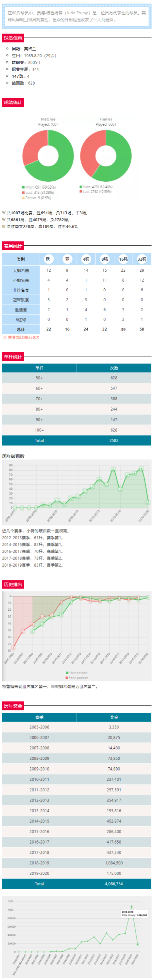Select the 邀请赛 row label

pyautogui.click(x=21, y=310)
